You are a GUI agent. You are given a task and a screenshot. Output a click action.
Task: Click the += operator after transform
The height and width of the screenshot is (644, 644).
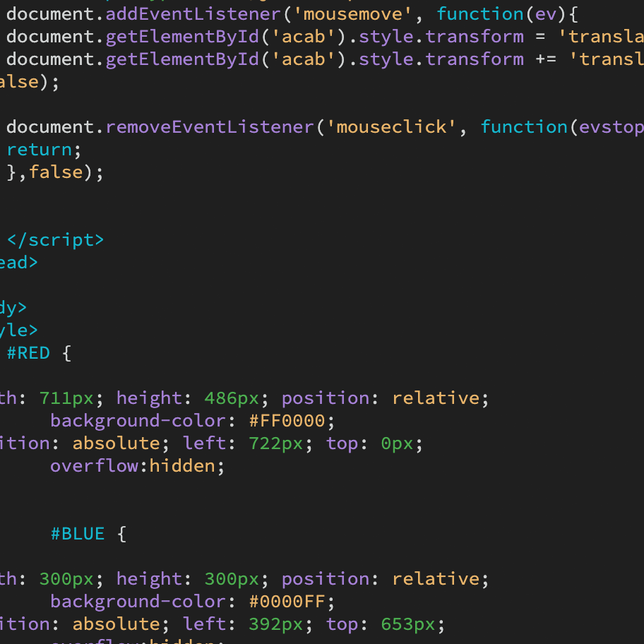(x=546, y=59)
